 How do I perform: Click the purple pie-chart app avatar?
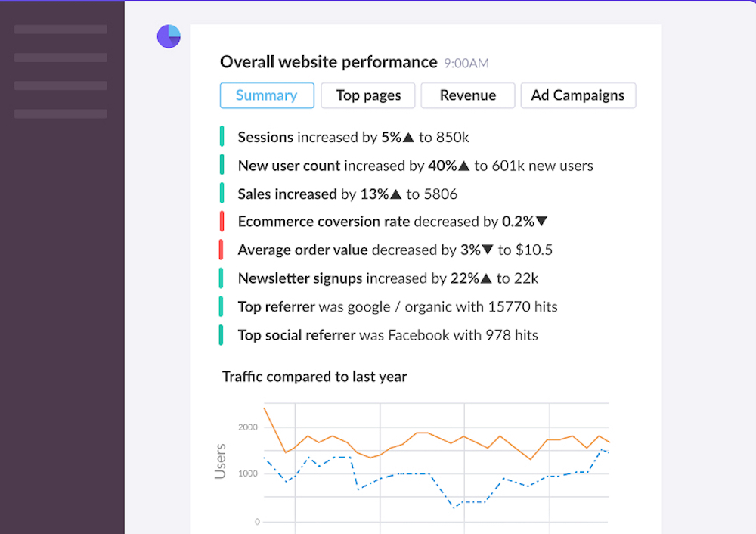169,36
